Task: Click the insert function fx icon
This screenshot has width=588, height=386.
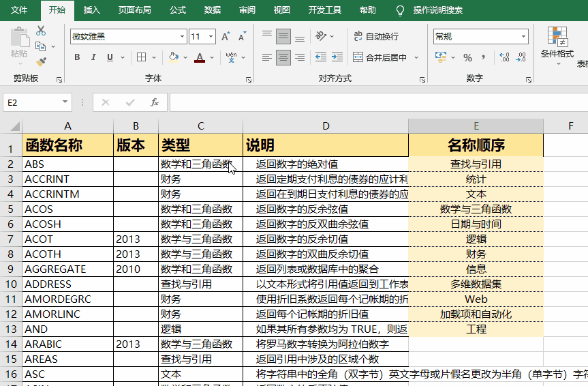Action: (x=155, y=102)
